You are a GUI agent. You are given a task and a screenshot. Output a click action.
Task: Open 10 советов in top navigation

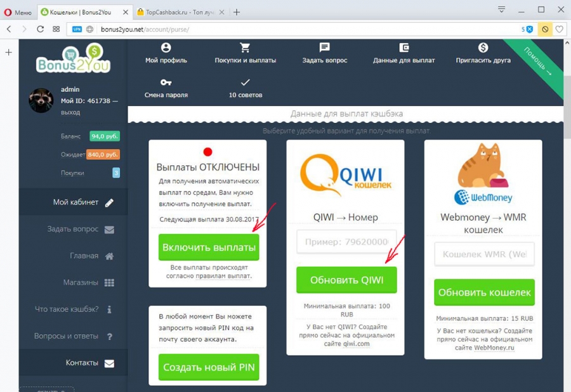[246, 88]
